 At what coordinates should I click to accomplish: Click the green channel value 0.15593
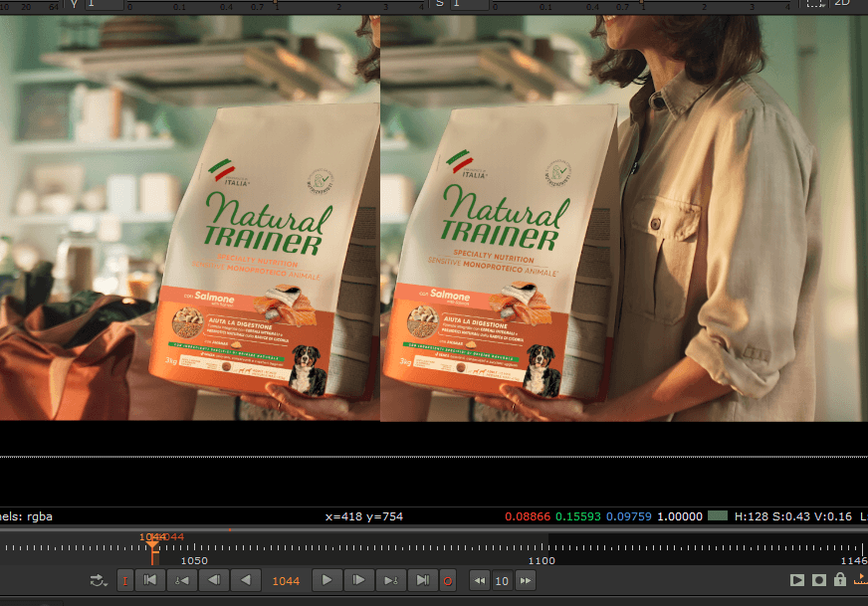tap(578, 516)
